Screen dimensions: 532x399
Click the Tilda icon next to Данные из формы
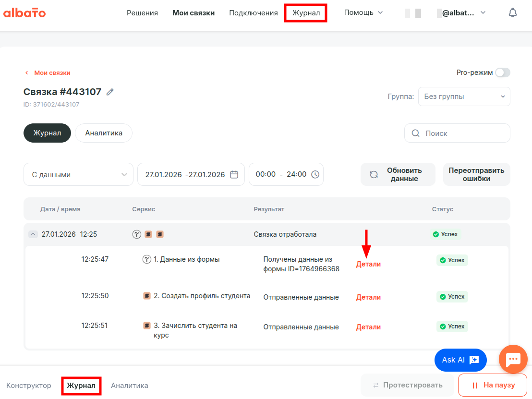pos(147,260)
